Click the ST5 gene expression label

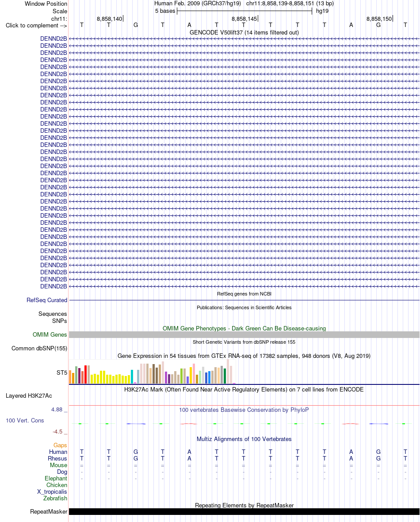tap(62, 373)
